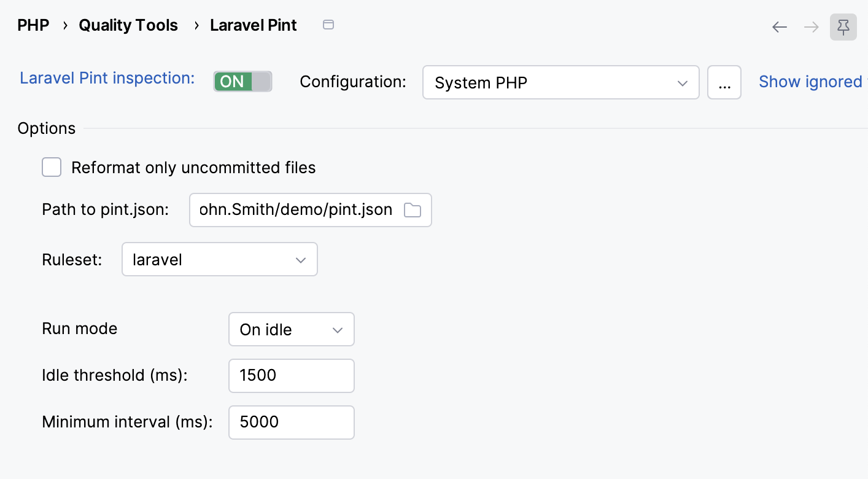868x479 pixels.
Task: Click the Minimum interval (ms): label
Action: [x=127, y=422]
